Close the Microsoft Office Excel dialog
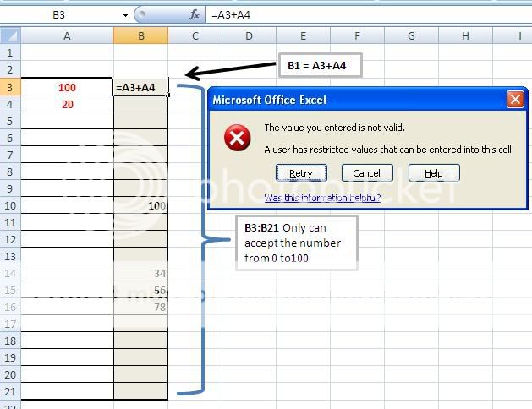532x409 pixels. (x=515, y=100)
